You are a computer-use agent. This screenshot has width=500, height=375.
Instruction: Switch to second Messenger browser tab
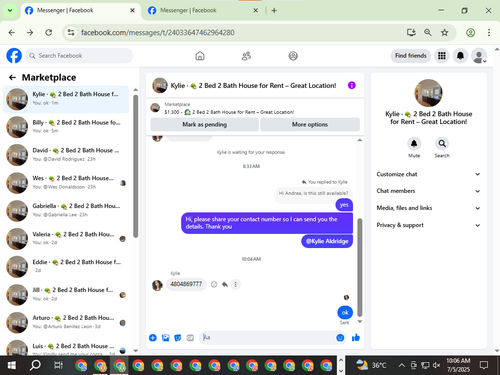click(x=202, y=11)
